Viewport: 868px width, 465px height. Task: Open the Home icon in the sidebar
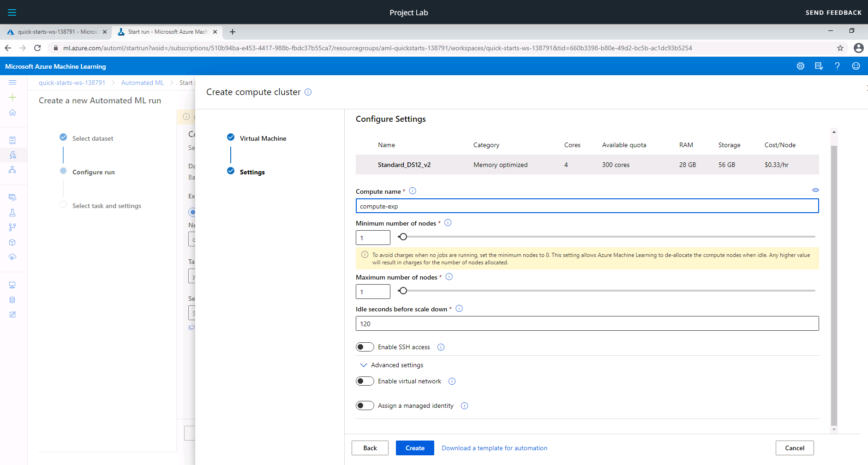click(x=13, y=112)
